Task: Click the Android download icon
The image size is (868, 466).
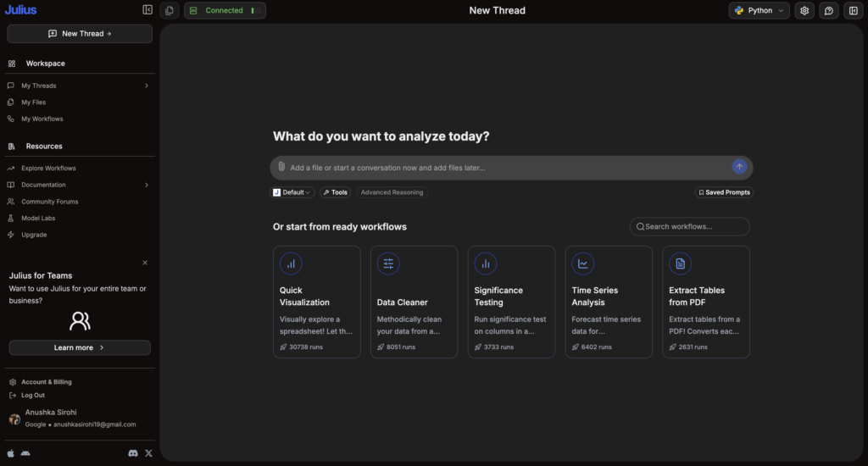Action: [25, 453]
